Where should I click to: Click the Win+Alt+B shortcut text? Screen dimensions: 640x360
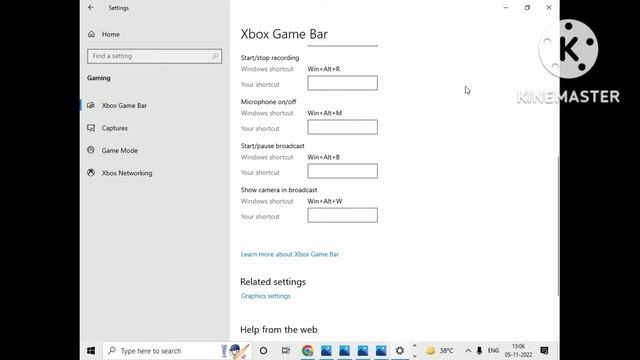coord(324,157)
